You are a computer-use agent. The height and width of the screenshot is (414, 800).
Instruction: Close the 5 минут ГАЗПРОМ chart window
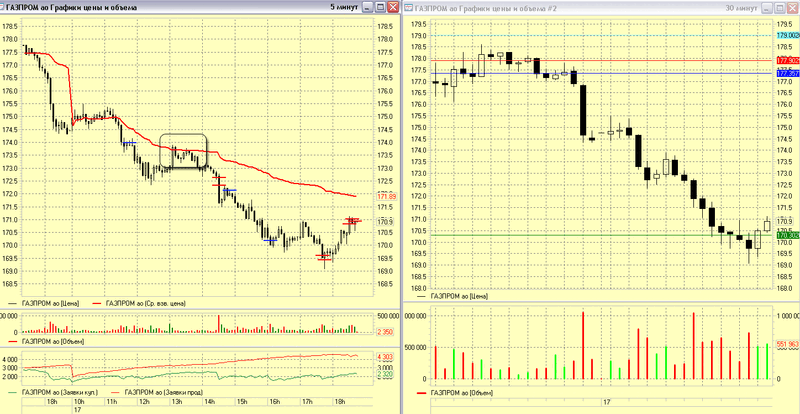click(393, 7)
